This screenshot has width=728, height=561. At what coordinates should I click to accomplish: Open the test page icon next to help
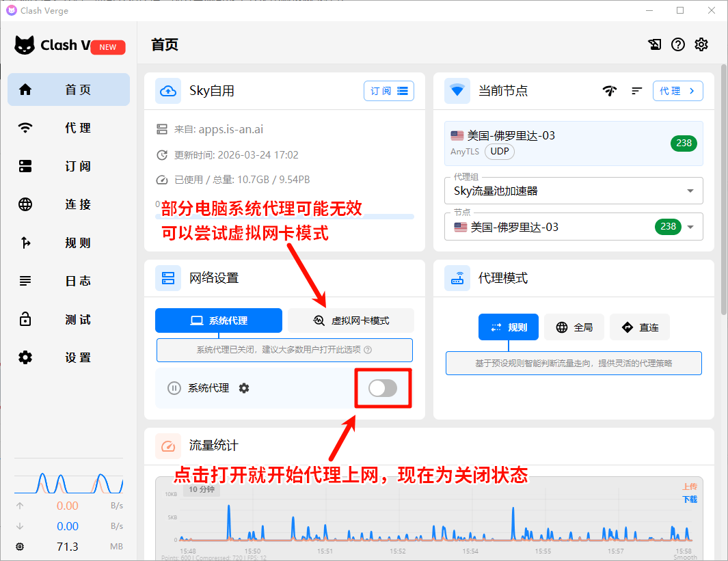[654, 44]
